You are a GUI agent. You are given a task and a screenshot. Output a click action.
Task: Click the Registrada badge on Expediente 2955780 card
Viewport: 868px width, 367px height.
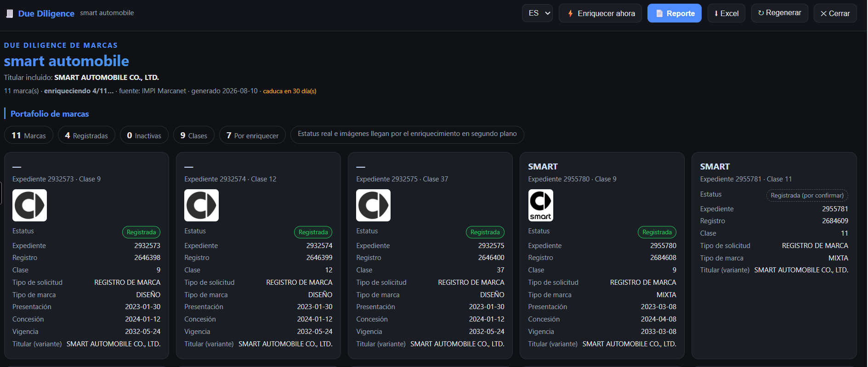[x=657, y=232]
